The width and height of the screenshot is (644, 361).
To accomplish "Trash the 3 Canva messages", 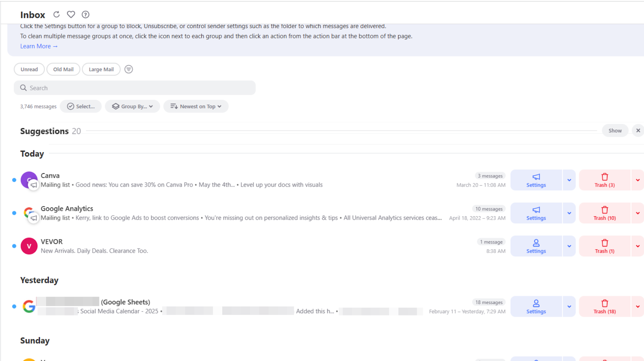I will point(605,180).
